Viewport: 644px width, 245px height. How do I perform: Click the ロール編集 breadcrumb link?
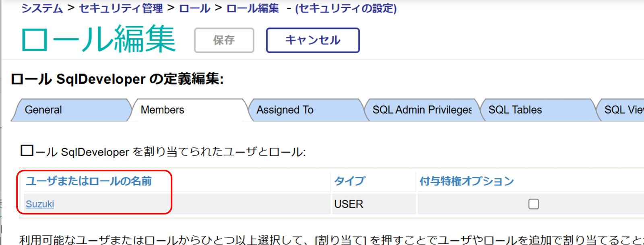coord(252,8)
